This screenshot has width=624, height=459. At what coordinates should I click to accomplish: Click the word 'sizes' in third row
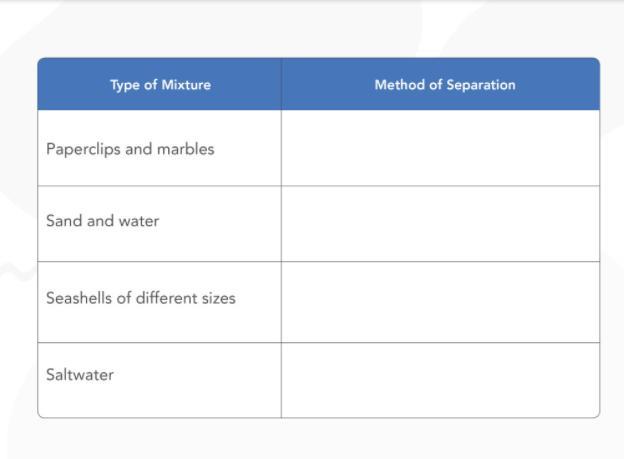coord(218,299)
